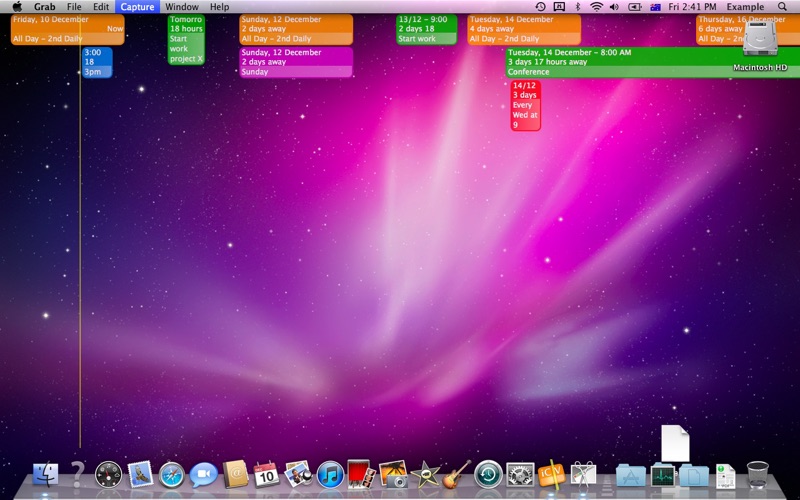Launch iCal from the Dock
Viewport: 800px width, 500px height.
click(x=267, y=474)
